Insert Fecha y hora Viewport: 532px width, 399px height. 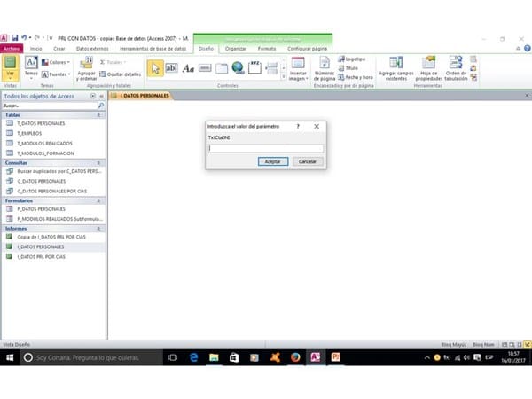(x=356, y=77)
